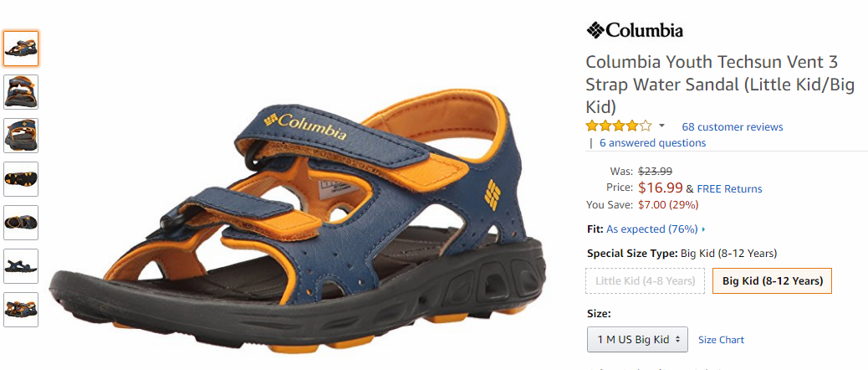The width and height of the screenshot is (868, 370).
Task: View the side profile thumbnail
Action: (21, 266)
